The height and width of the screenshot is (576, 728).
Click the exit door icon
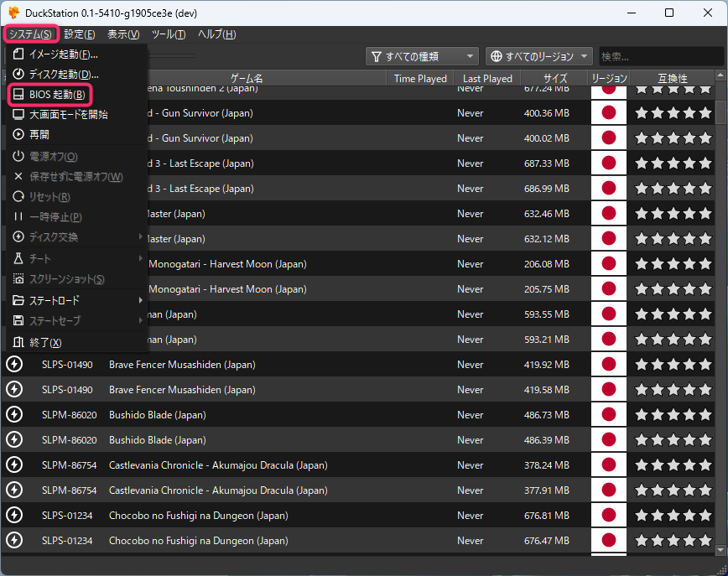pyautogui.click(x=18, y=343)
